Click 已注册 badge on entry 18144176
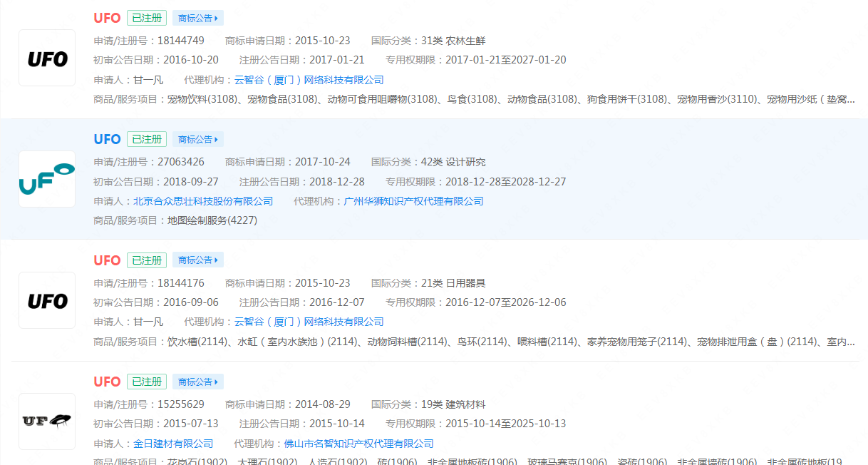The width and height of the screenshot is (868, 465). point(147,260)
